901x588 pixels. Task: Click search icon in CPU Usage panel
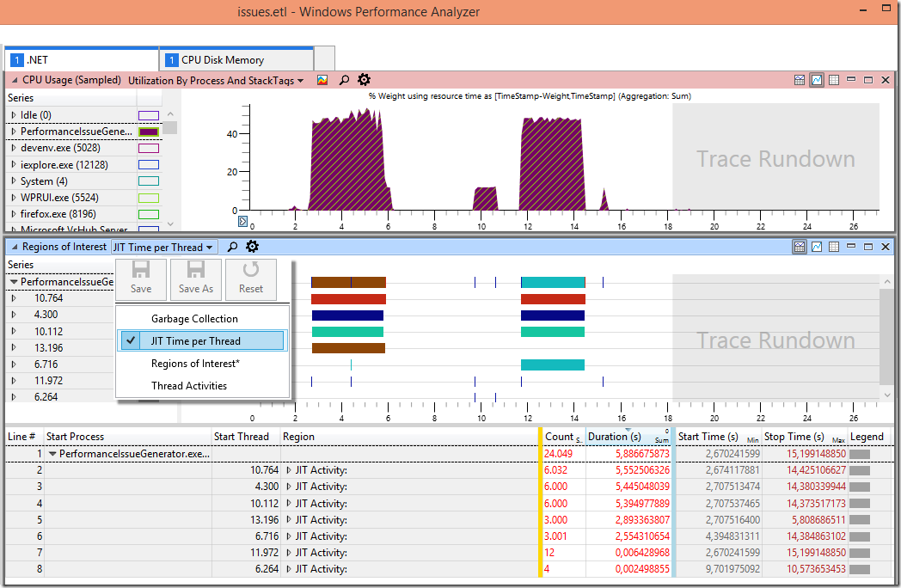pos(344,80)
